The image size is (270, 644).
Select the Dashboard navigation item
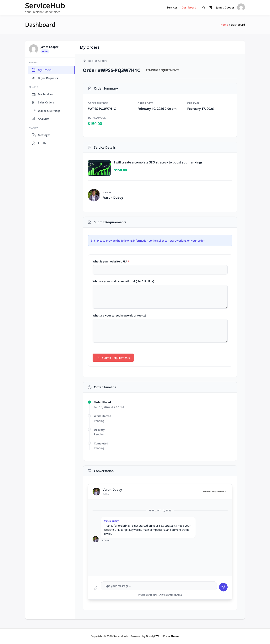pos(189,7)
